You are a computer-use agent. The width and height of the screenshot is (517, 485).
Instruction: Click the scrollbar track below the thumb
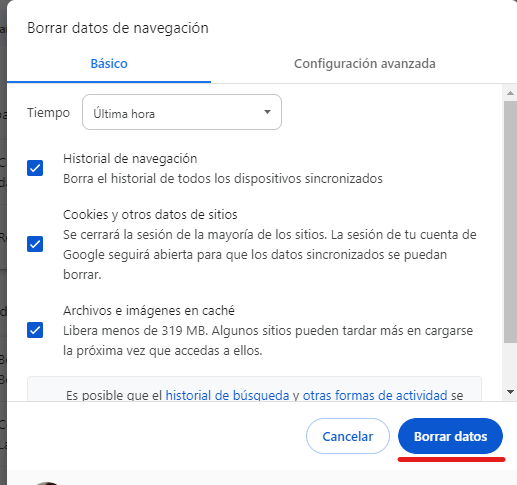point(510,365)
